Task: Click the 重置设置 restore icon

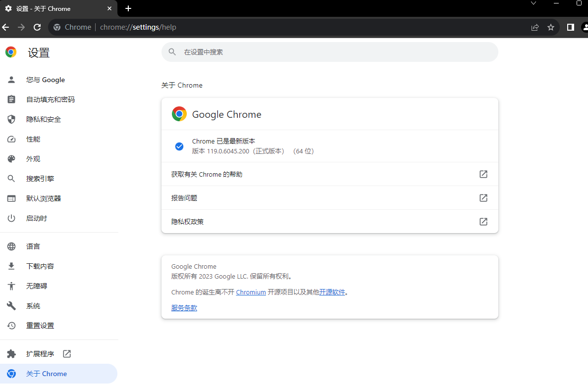Action: 11,326
